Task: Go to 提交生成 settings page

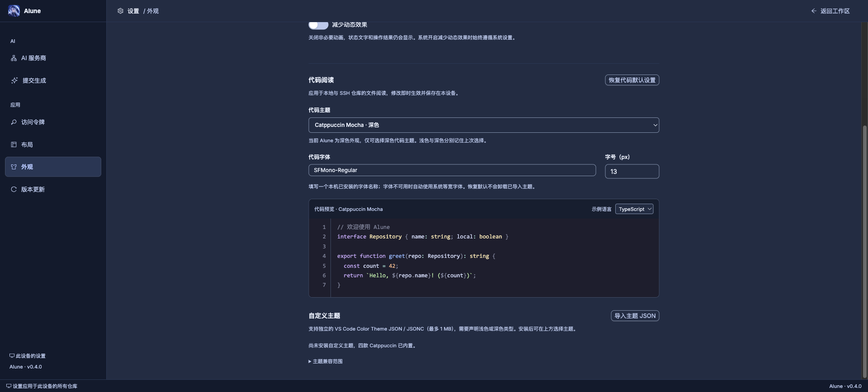Action: click(x=53, y=80)
